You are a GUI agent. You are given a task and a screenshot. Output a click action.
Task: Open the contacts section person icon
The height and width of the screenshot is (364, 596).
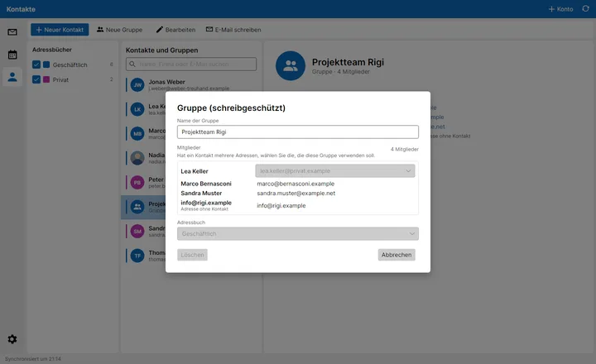click(x=12, y=77)
